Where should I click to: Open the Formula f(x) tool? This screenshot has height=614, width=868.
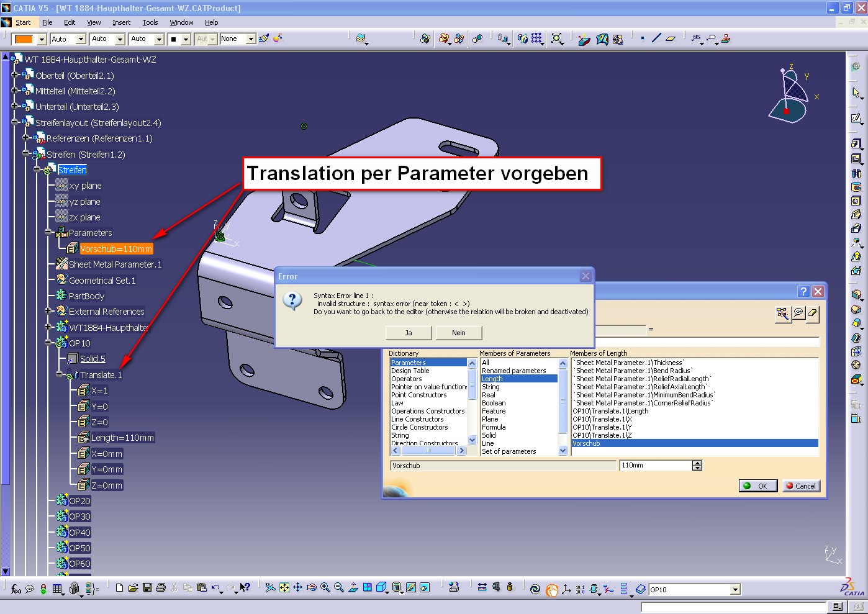(16, 589)
